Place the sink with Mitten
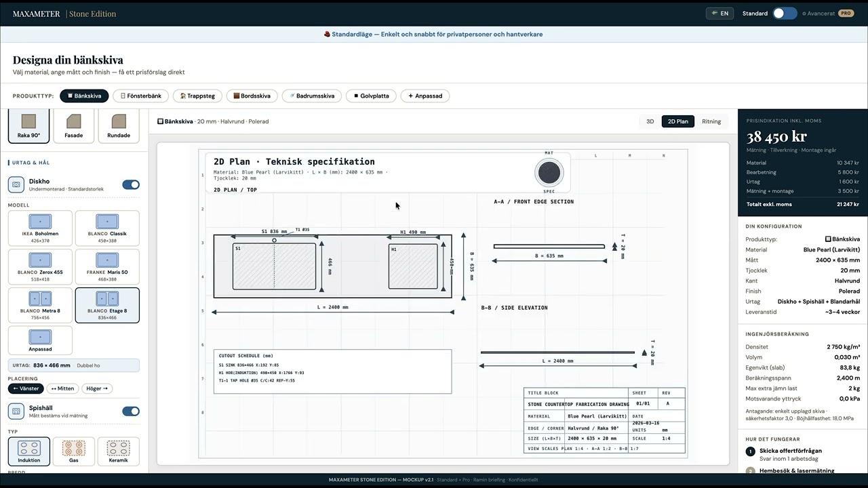The width and height of the screenshot is (868, 488). (x=62, y=388)
